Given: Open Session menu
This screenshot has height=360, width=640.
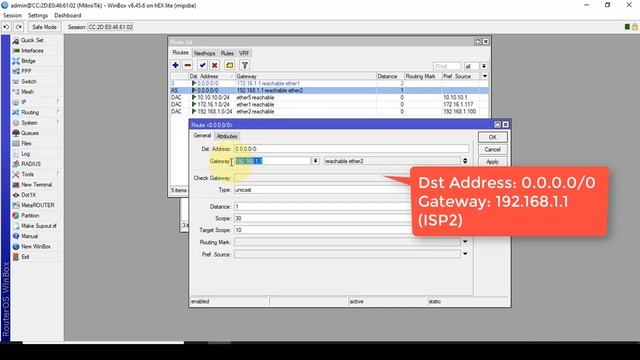Looking at the screenshot, I should [12, 16].
